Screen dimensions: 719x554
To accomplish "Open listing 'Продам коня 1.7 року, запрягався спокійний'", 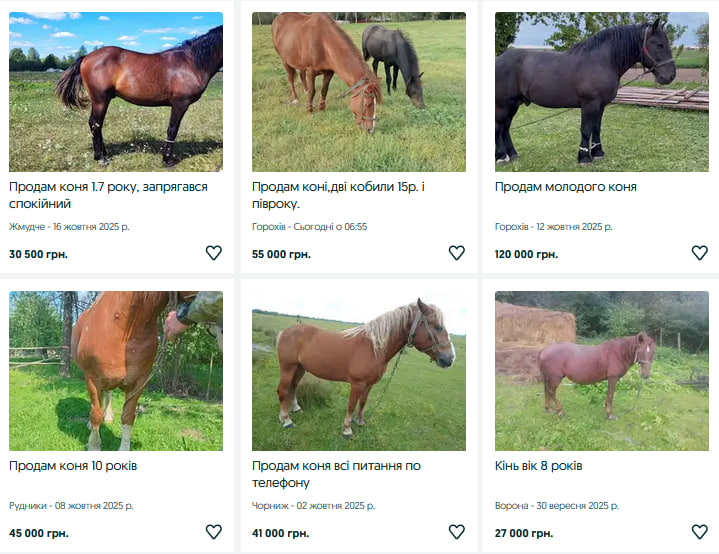I will (108, 195).
